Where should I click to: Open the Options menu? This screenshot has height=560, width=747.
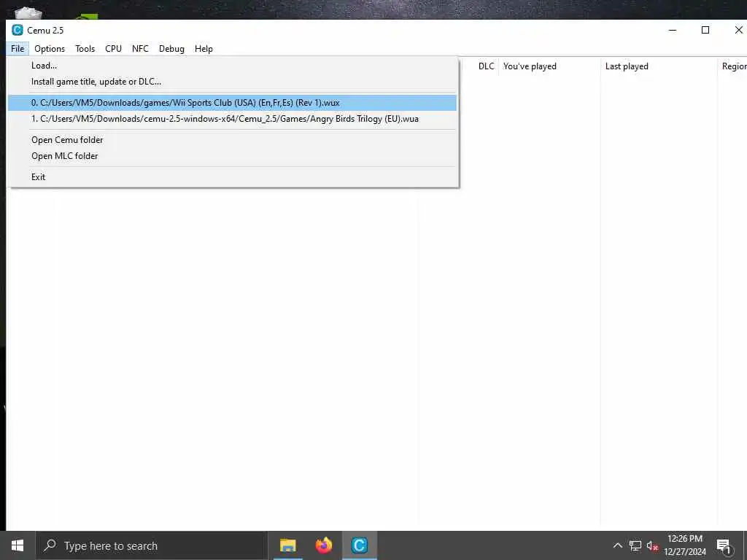pos(50,49)
